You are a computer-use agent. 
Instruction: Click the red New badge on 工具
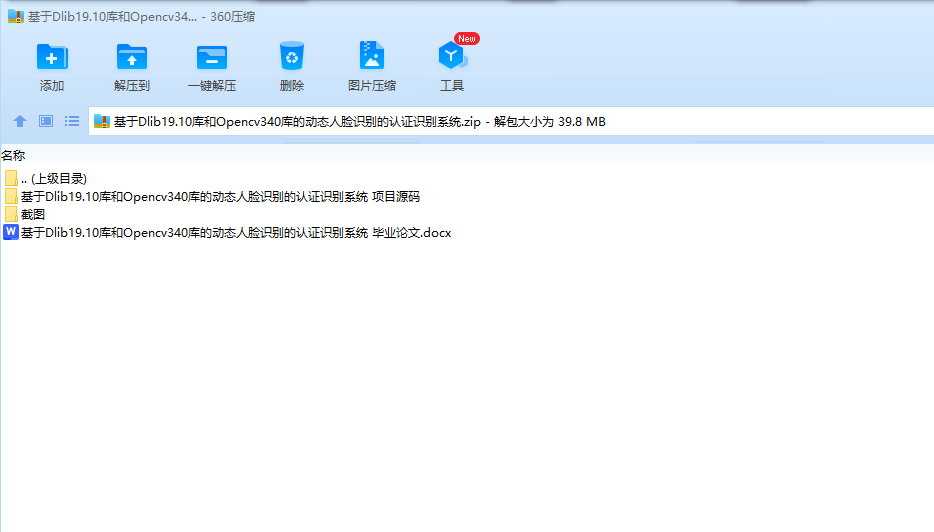pos(466,39)
